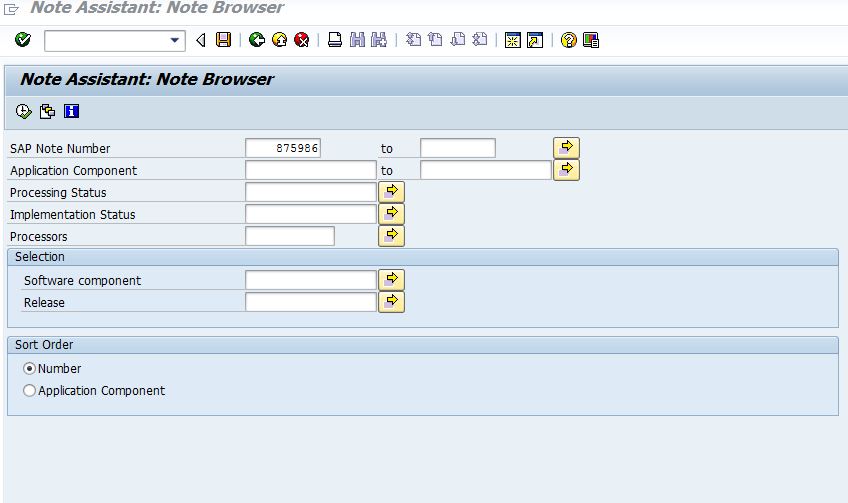The image size is (848, 503).
Task: Click the green checkmark Enter icon
Action: (x=23, y=40)
